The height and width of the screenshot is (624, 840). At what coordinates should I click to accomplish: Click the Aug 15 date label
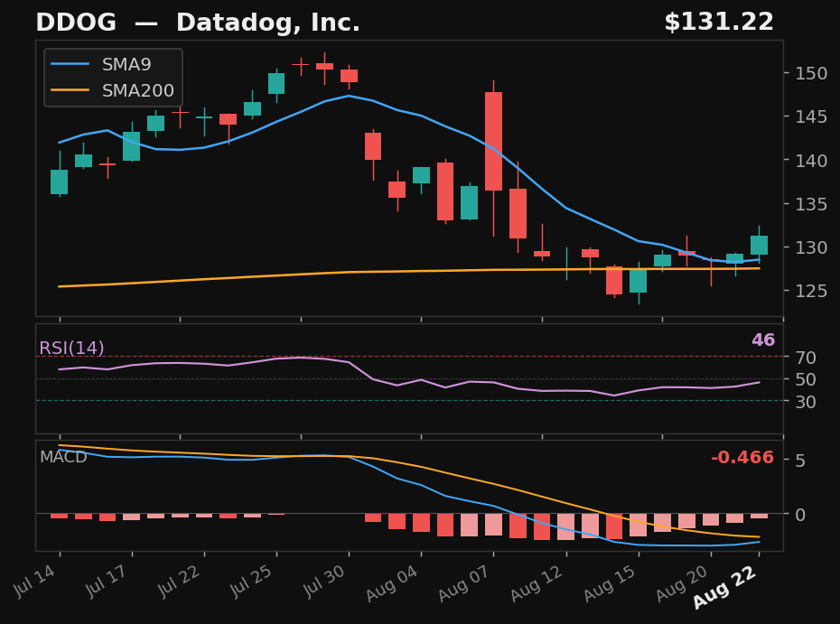point(610,582)
